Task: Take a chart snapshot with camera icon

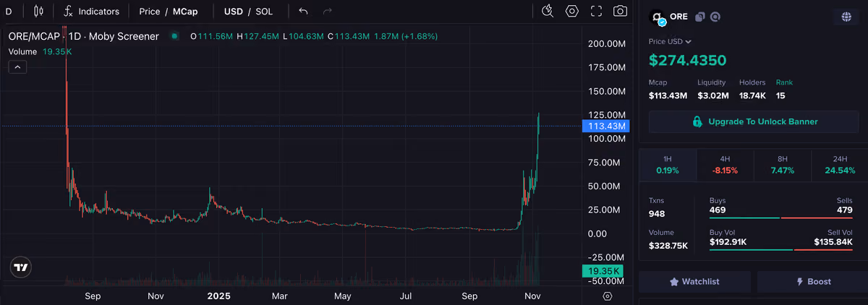Action: pyautogui.click(x=621, y=11)
